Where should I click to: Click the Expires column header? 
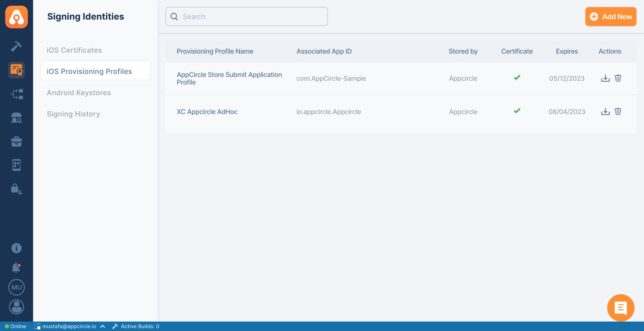click(567, 51)
